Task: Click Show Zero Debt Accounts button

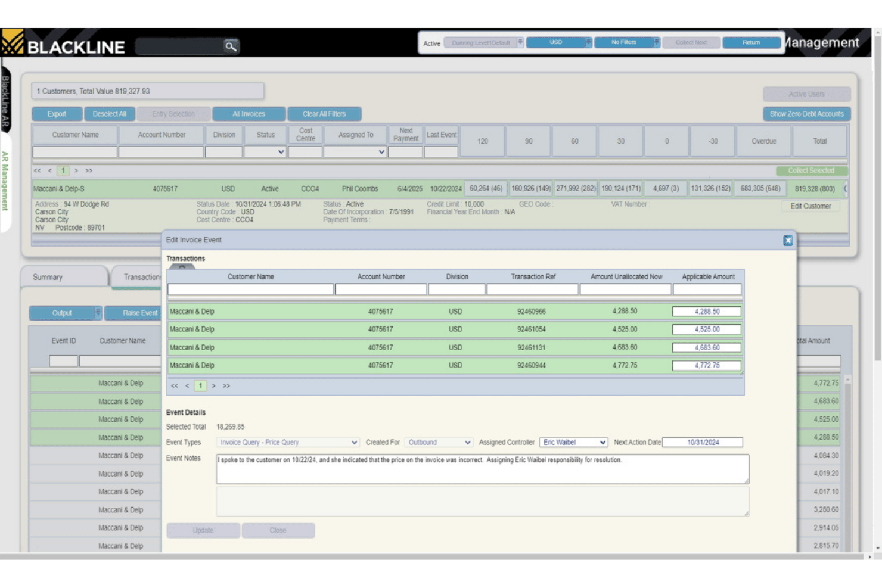Action: [806, 114]
